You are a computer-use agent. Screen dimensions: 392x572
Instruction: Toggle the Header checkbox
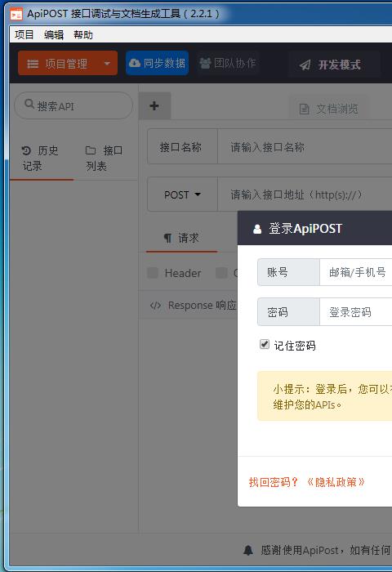click(153, 273)
